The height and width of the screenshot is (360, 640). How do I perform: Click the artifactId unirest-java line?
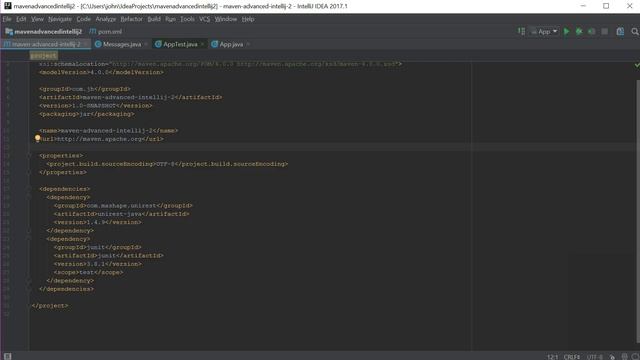tap(121, 214)
